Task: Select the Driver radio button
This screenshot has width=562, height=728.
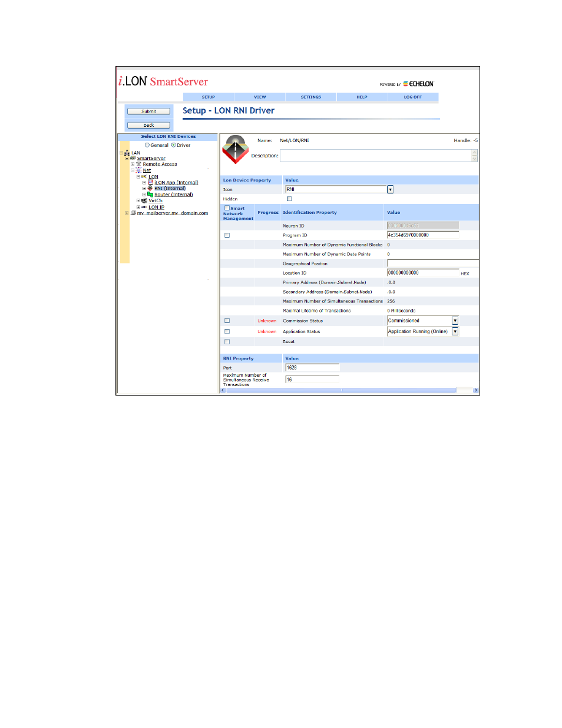Action: click(173, 145)
